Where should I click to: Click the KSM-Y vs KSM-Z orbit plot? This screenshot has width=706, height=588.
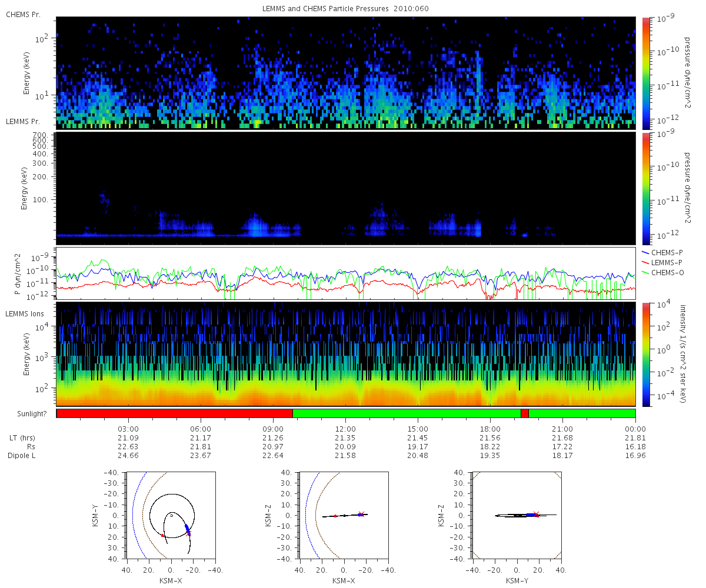[516, 514]
